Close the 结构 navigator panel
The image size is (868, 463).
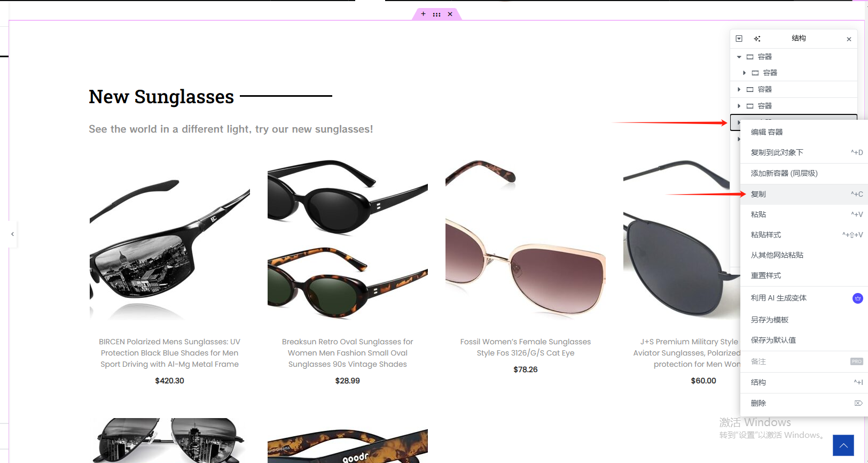(x=849, y=39)
